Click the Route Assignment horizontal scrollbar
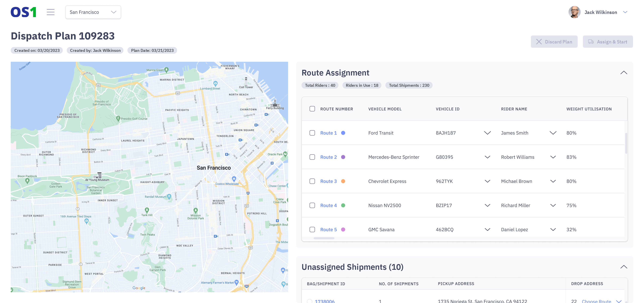The image size is (644, 303). (324, 238)
